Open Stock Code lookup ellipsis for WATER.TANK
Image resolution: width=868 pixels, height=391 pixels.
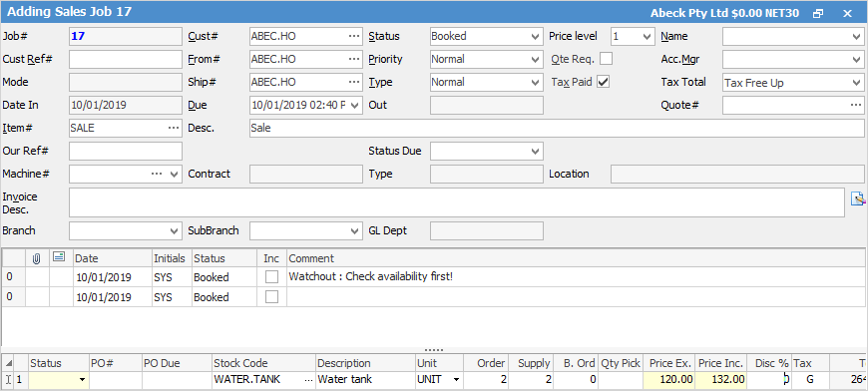point(308,380)
